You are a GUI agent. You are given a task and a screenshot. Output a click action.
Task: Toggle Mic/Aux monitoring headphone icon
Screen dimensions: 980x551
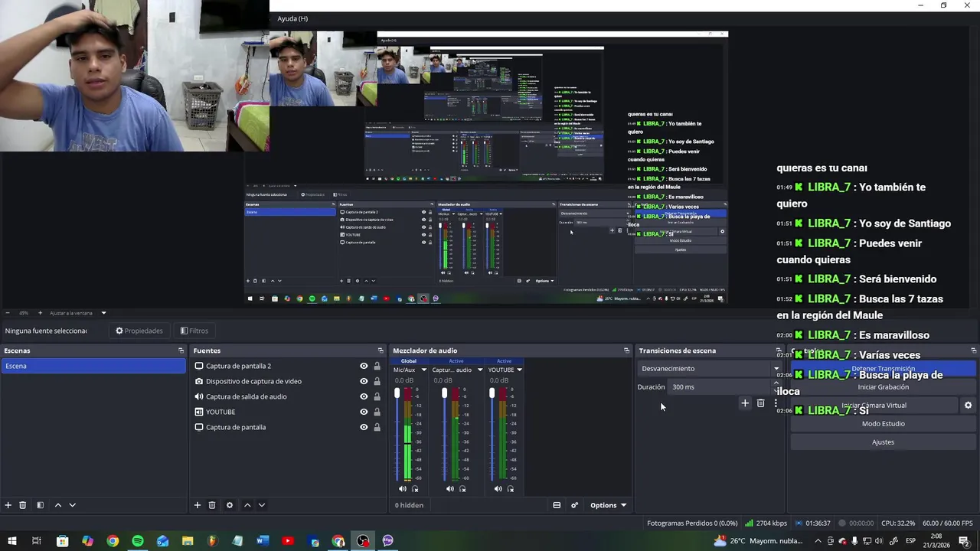point(415,489)
